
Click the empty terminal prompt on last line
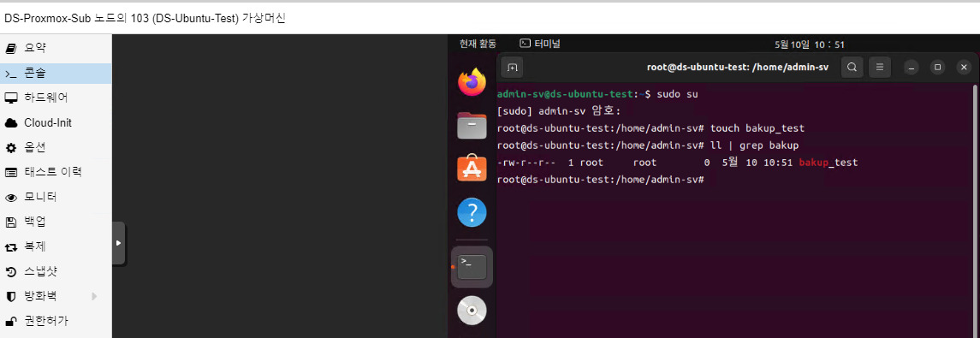(601, 180)
